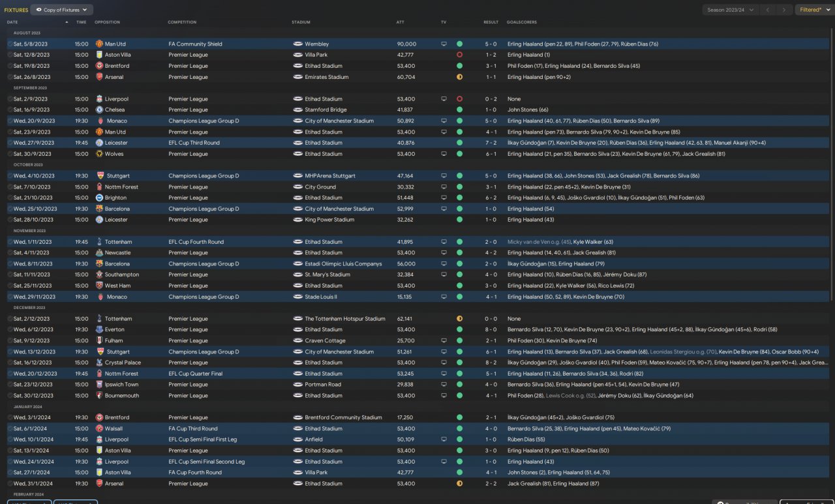
Task: Click the Ipswich Town club badge
Action: point(99,385)
